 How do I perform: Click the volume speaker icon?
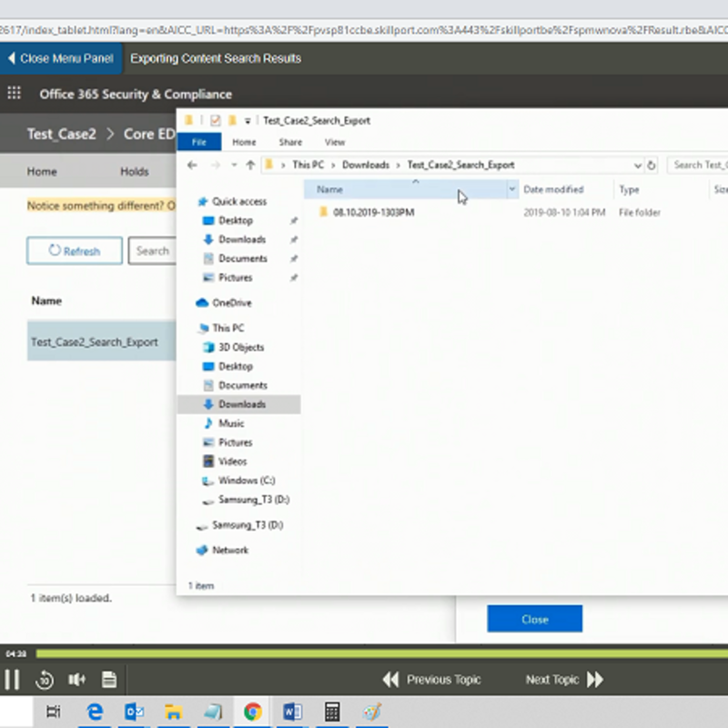click(x=76, y=680)
